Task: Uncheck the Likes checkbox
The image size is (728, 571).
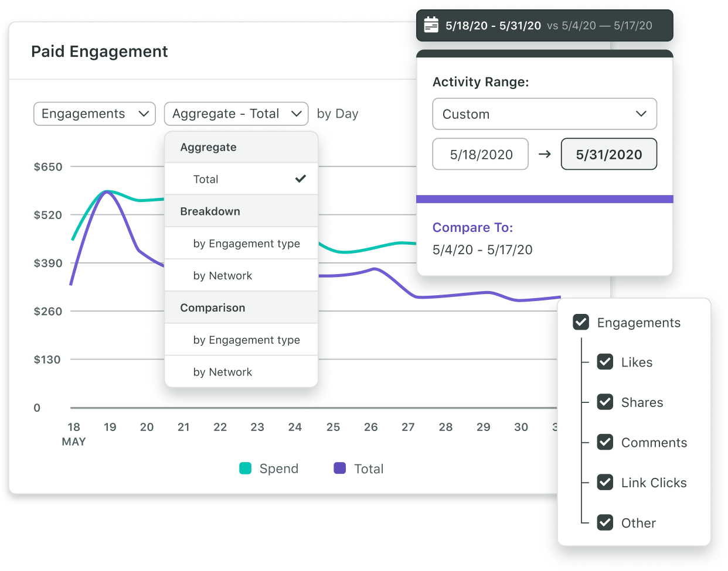Action: [605, 362]
